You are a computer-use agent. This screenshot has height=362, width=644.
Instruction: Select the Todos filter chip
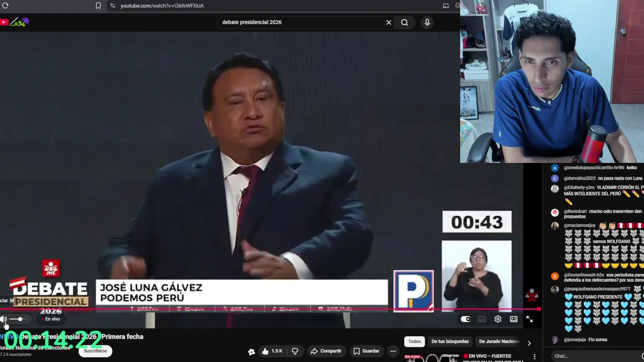[x=415, y=341]
